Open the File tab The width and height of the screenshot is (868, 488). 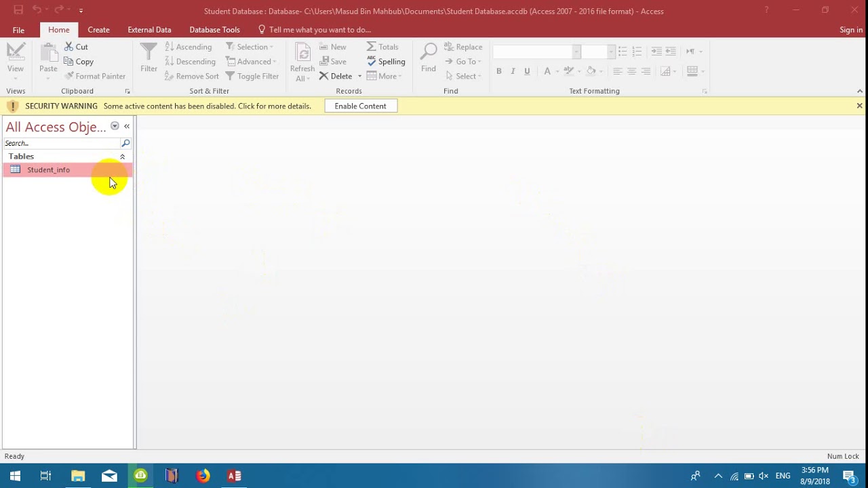(18, 30)
